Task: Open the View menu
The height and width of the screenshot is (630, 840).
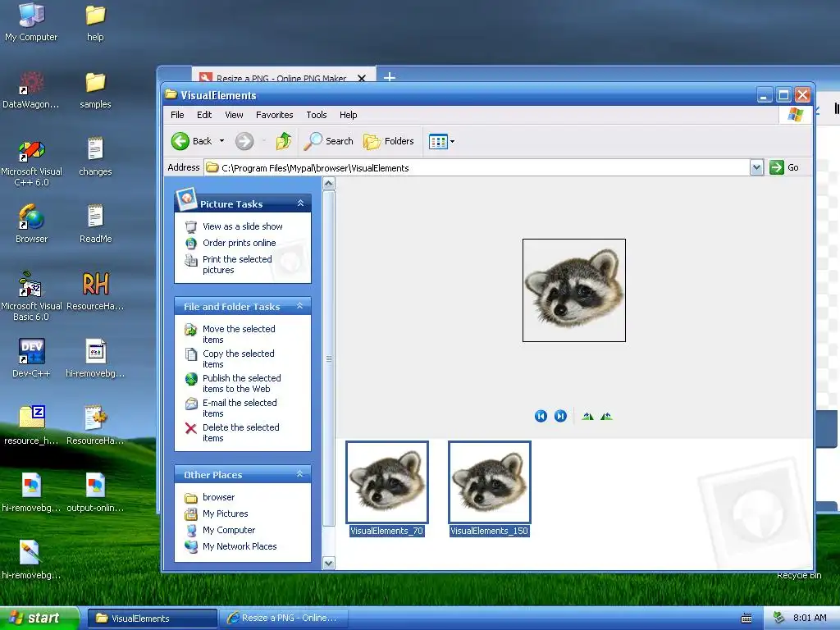Action: pos(234,115)
